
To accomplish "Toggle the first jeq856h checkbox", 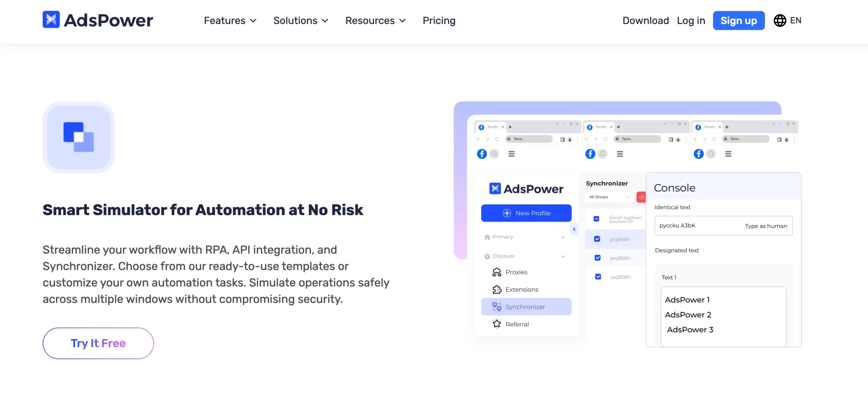I will point(597,239).
